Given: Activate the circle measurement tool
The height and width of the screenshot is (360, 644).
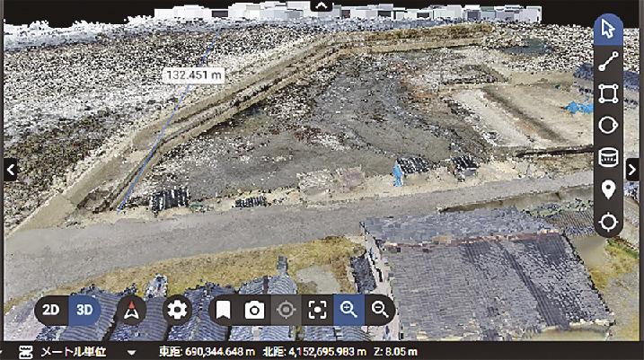Looking at the screenshot, I should [x=608, y=125].
